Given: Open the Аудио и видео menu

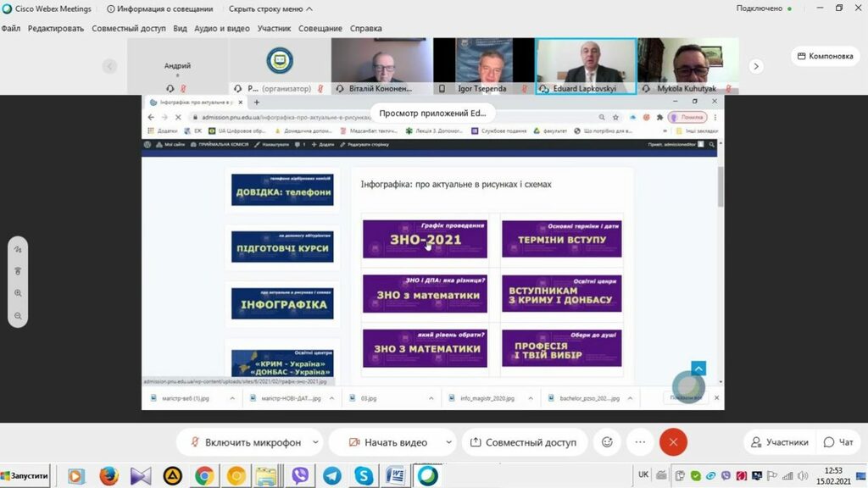Looking at the screenshot, I should 222,28.
